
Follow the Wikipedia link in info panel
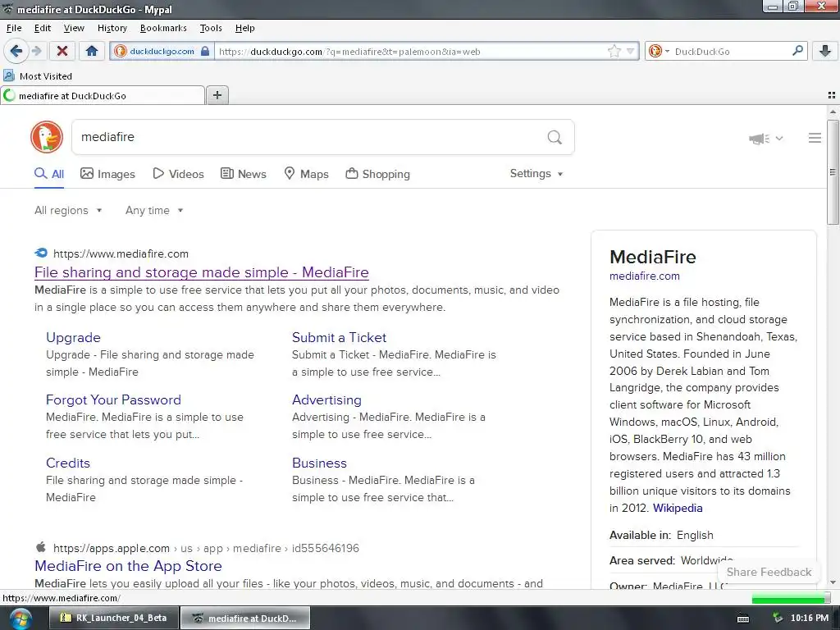tap(678, 508)
